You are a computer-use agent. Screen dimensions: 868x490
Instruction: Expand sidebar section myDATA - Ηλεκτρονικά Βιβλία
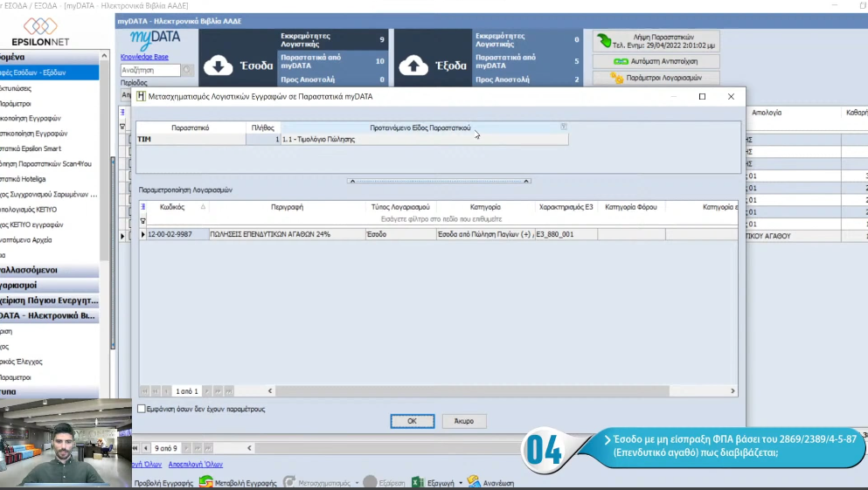coord(49,316)
